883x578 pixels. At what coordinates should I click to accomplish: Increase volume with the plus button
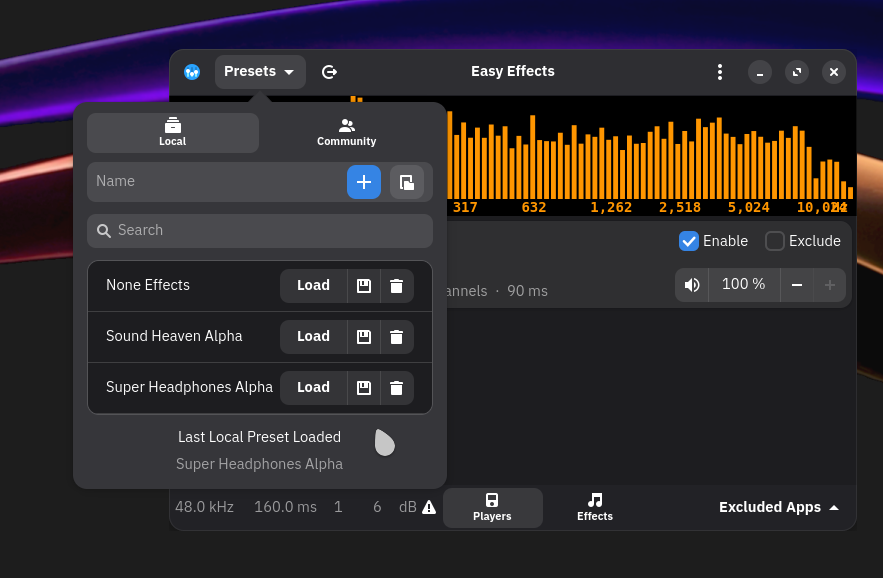830,285
